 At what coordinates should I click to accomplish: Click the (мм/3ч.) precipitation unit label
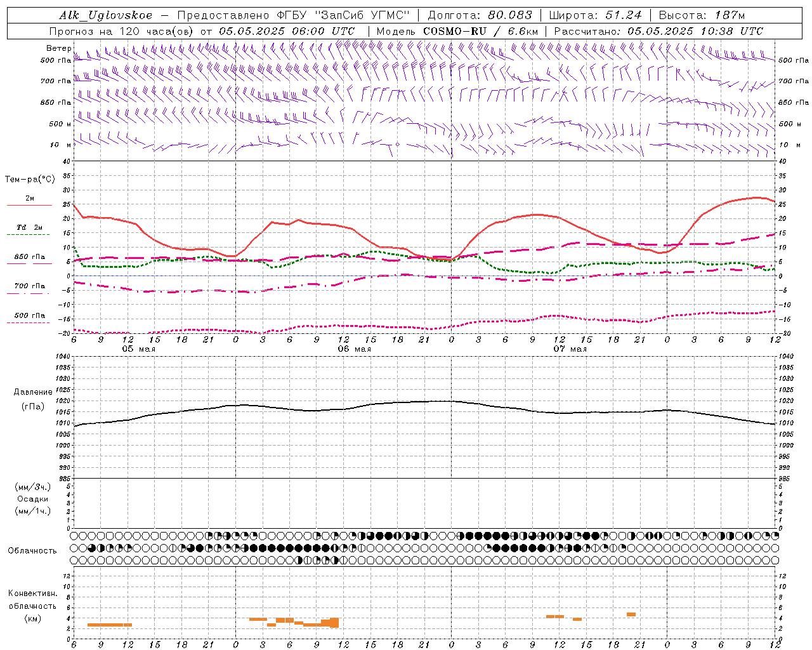(x=32, y=487)
